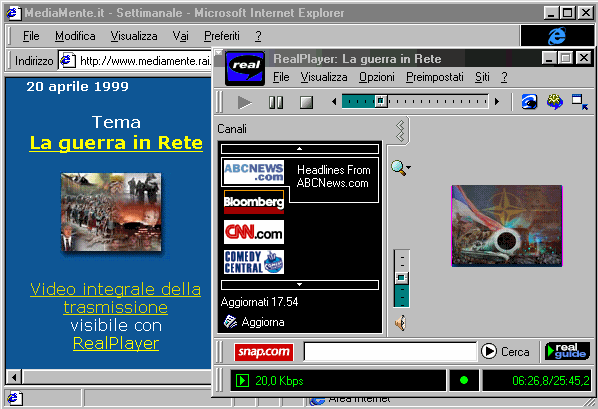Image resolution: width=598 pixels, height=409 pixels.
Task: Click the 20,0 Kbps bitrate readout
Action: (x=279, y=381)
